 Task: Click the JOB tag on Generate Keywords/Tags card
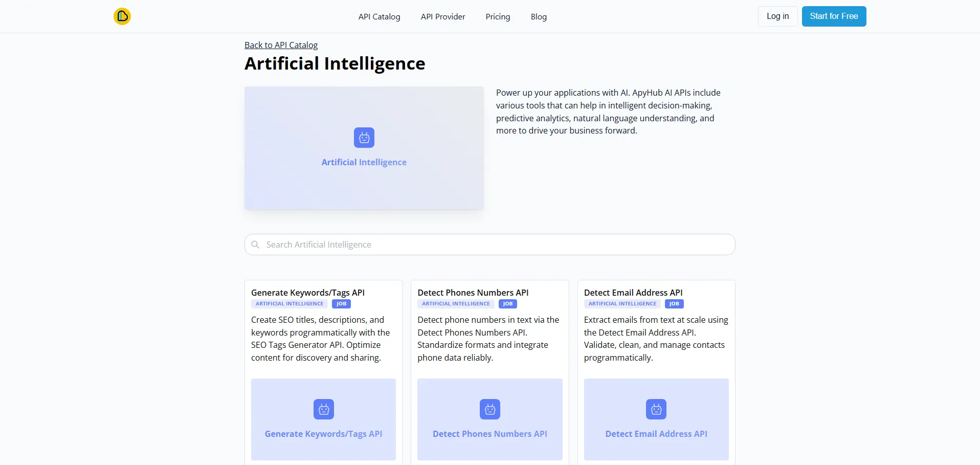pos(341,304)
